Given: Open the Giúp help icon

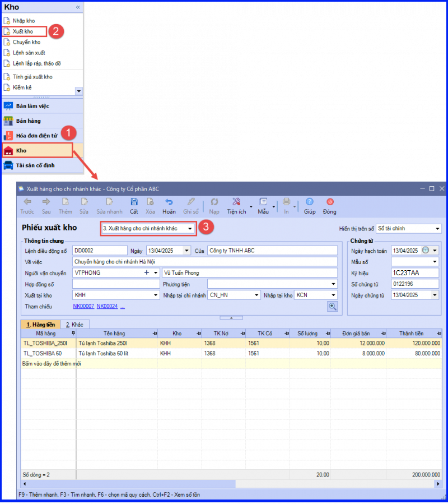Looking at the screenshot, I should pos(310,202).
